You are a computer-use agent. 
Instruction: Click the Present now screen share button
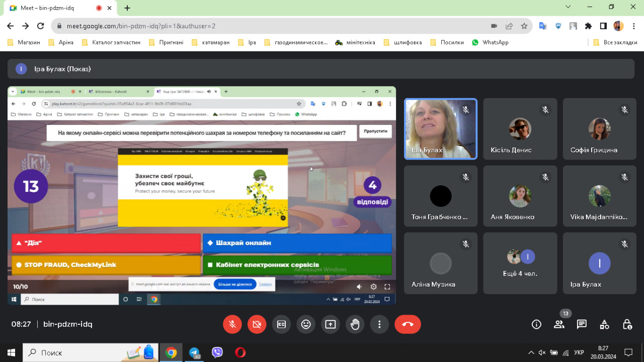[x=331, y=324]
